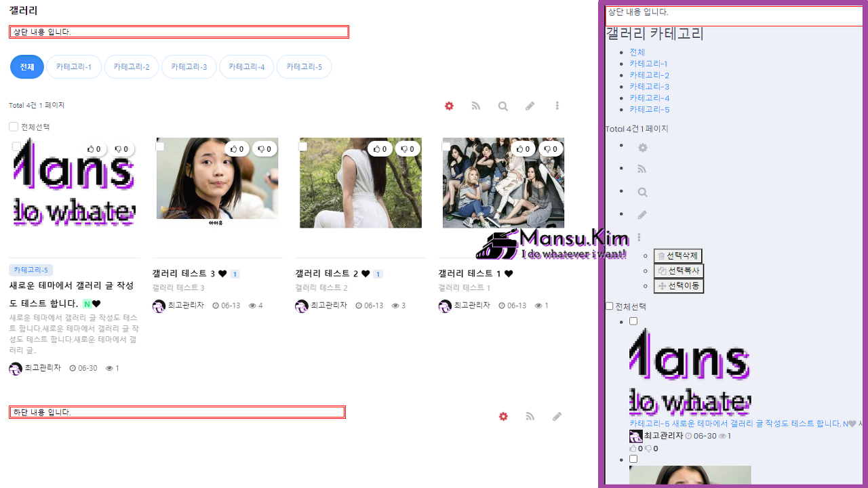This screenshot has height=488, width=868.
Task: Check the box on the 갤러리 테스트 2 thumbnail
Action: [x=303, y=146]
